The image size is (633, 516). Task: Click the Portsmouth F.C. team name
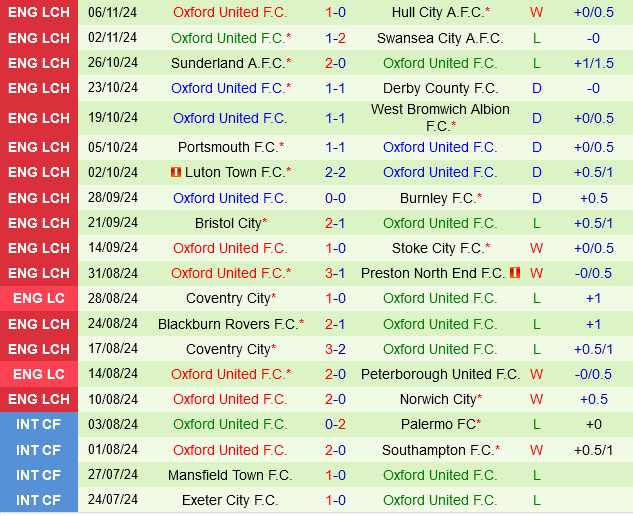coord(227,147)
